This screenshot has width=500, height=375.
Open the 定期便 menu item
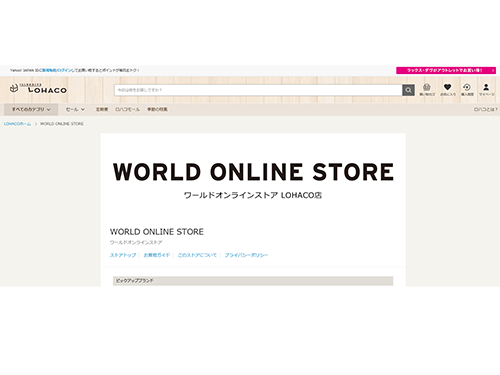point(102,109)
